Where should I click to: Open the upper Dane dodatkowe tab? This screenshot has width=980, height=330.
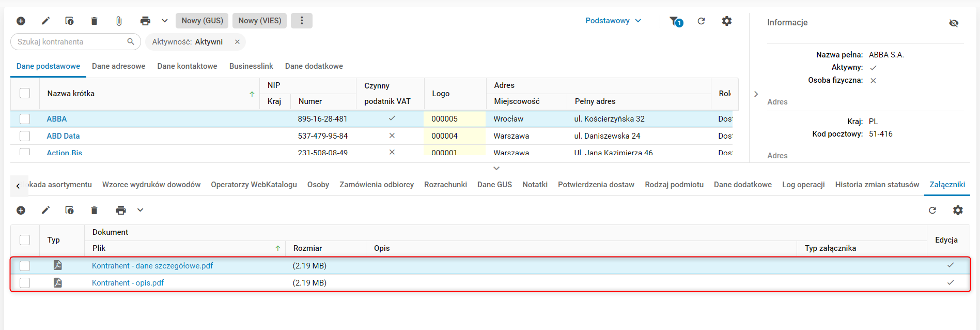pyautogui.click(x=314, y=66)
